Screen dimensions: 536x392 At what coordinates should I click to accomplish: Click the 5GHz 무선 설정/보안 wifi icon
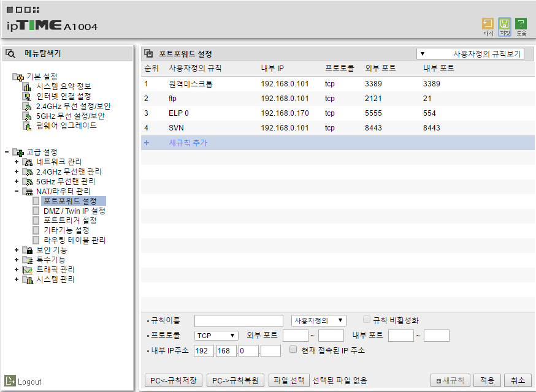point(27,116)
